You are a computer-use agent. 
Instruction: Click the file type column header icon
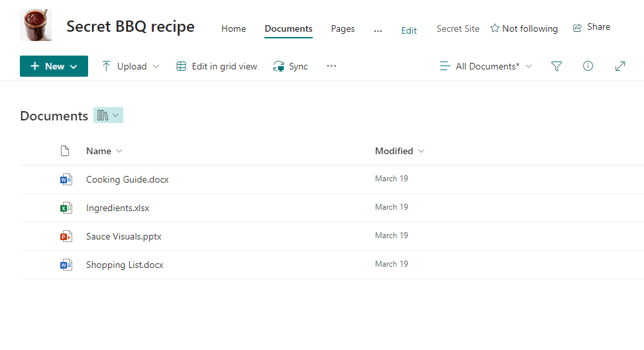coord(65,151)
